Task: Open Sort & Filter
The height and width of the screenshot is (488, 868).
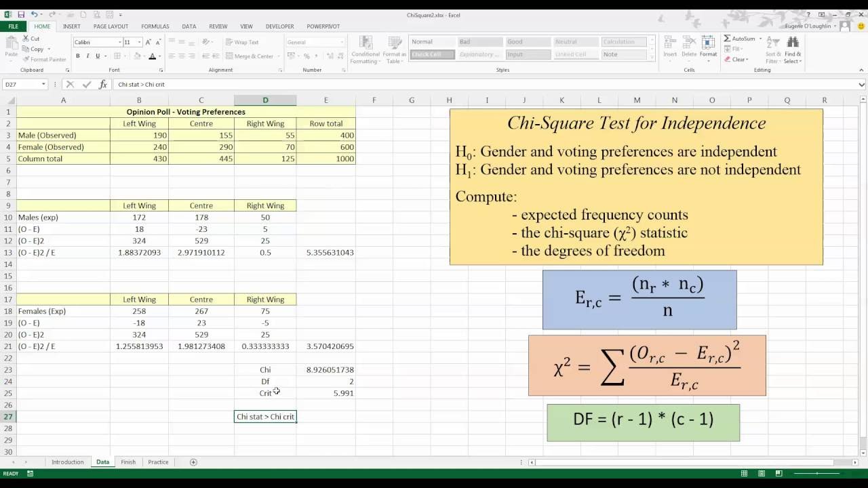Action: pos(774,49)
